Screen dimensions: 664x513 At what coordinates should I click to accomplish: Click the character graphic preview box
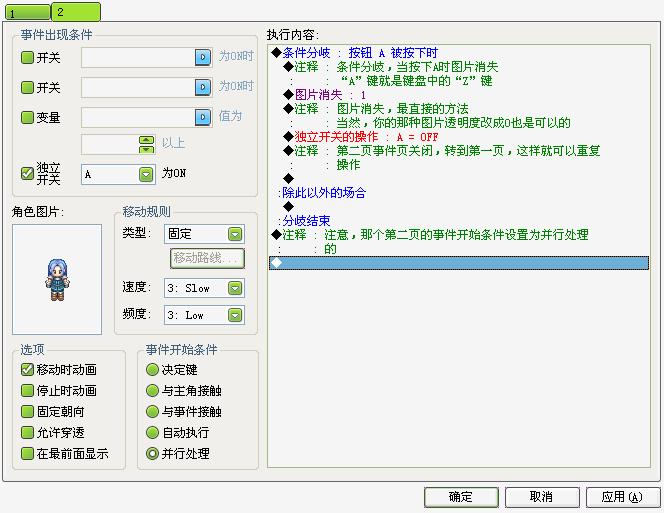(57, 280)
